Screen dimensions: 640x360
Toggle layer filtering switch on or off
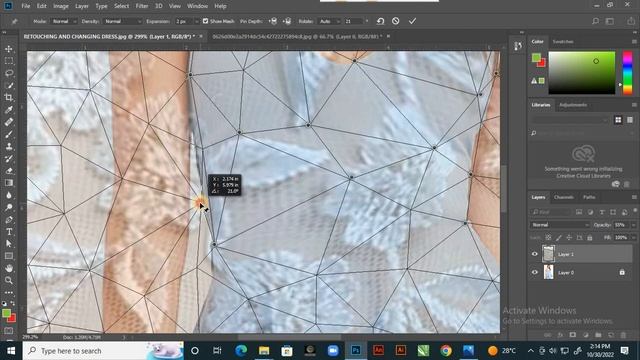point(635,211)
